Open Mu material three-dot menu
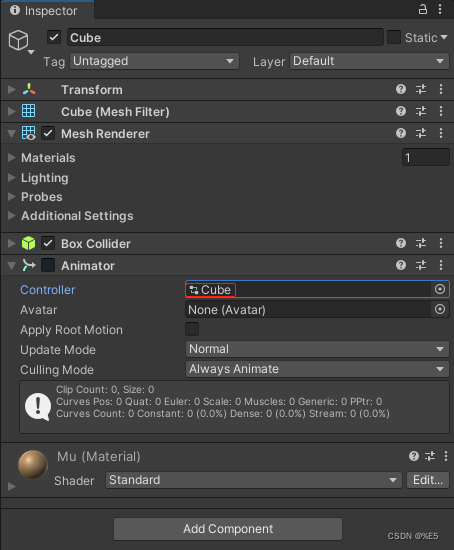This screenshot has width=454, height=550. (446, 456)
